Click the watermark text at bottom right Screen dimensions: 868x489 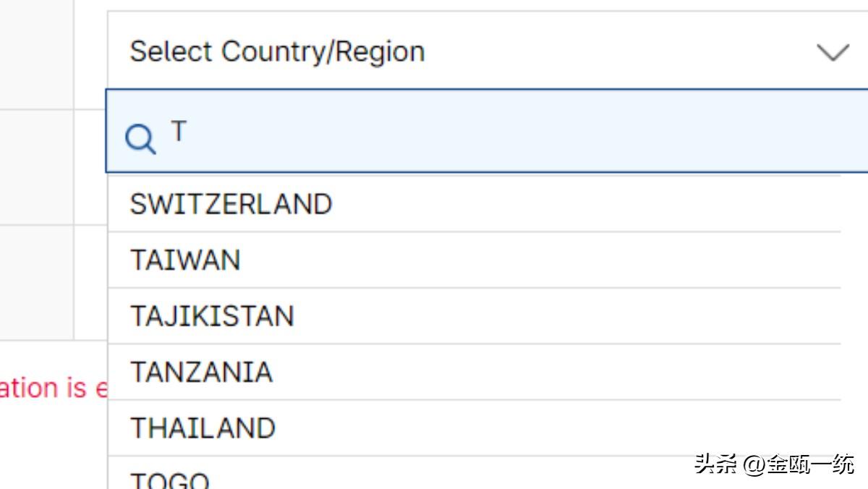774,464
